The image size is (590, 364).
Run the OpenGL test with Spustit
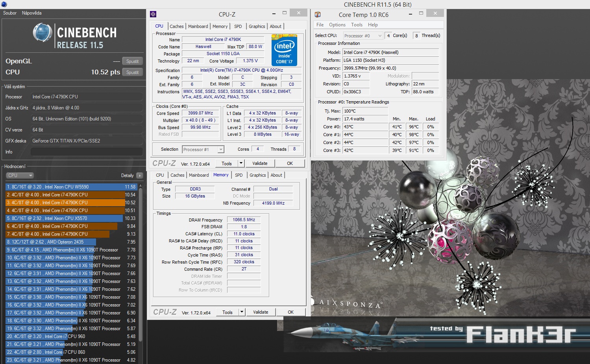click(x=132, y=61)
